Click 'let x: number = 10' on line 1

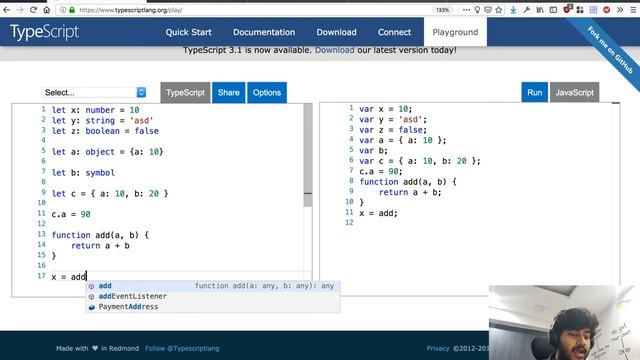(x=96, y=110)
